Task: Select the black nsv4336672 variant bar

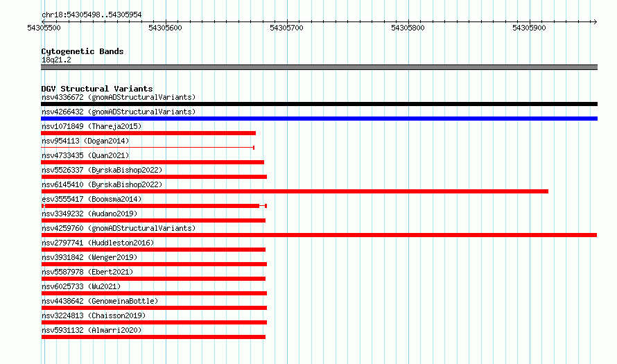Action: [319, 104]
